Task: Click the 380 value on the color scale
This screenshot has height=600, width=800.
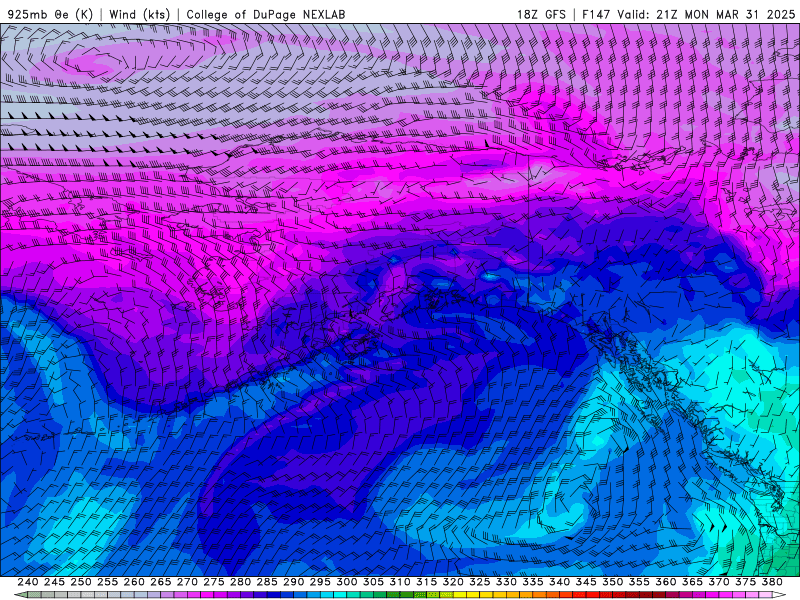Action: [771, 582]
